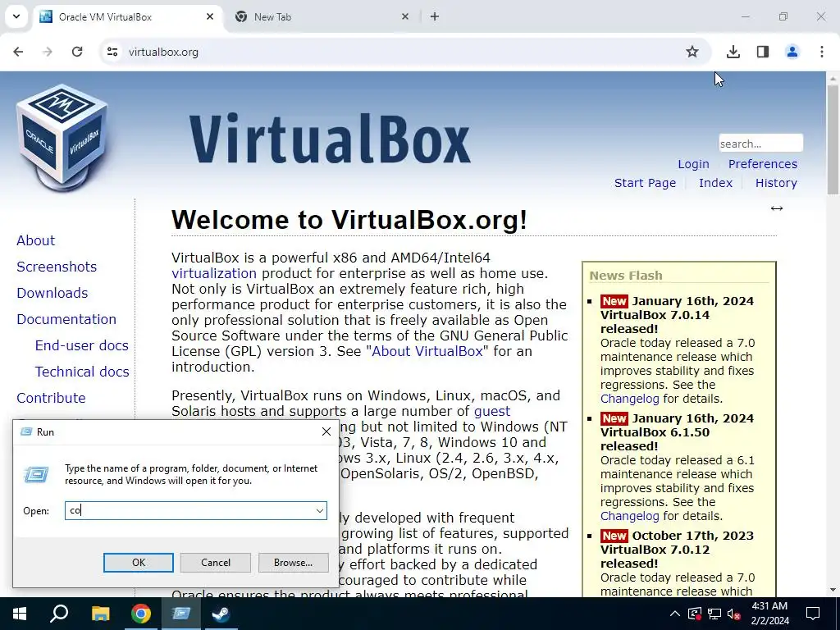Follow the About VirtualBox link

click(427, 351)
